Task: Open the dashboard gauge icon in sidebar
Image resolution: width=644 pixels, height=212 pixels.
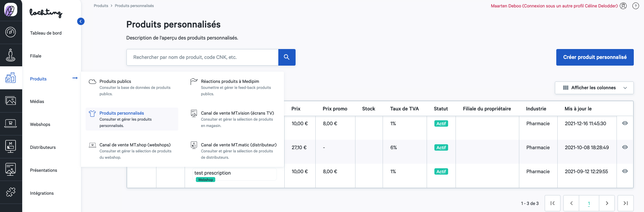Action: [x=11, y=32]
